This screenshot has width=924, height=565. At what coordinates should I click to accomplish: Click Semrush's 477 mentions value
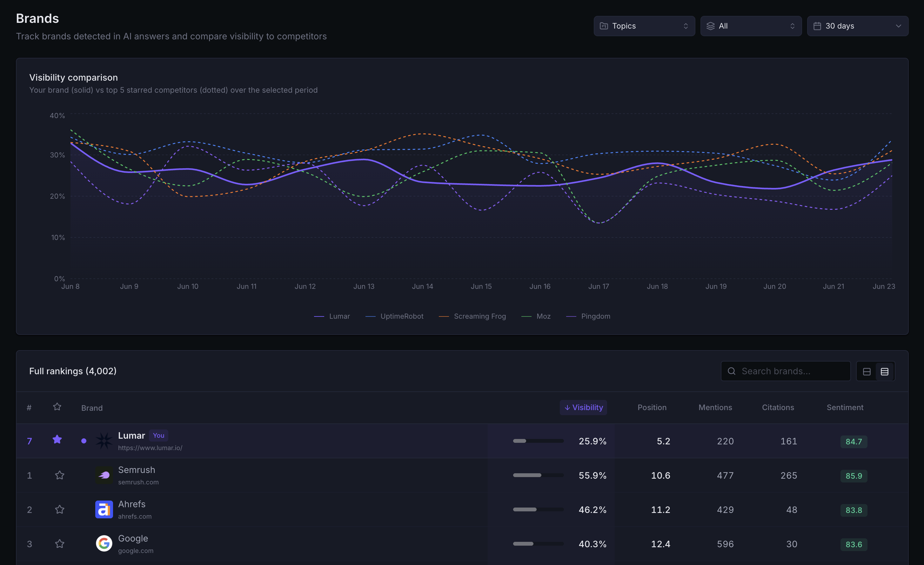click(x=725, y=475)
